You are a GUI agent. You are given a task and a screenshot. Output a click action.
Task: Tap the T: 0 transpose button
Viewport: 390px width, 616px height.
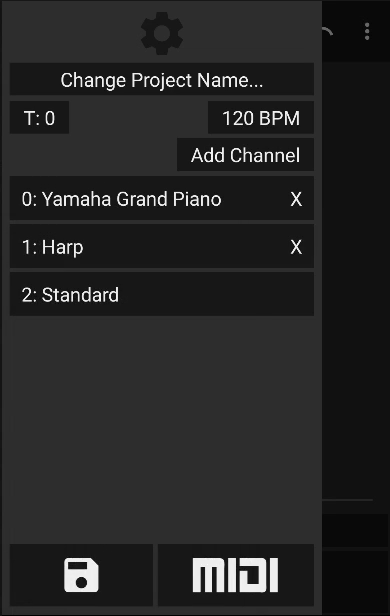(39, 118)
